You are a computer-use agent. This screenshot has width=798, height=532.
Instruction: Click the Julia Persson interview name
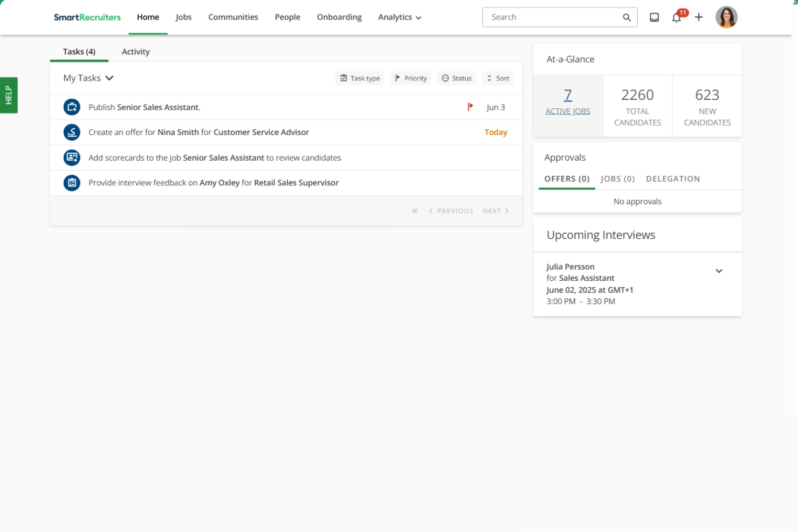(570, 267)
